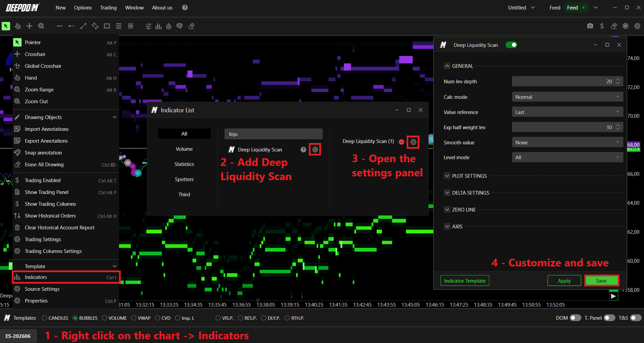This screenshot has height=343, width=644.
Task: Select the trend line drawing tool
Action: (83, 26)
